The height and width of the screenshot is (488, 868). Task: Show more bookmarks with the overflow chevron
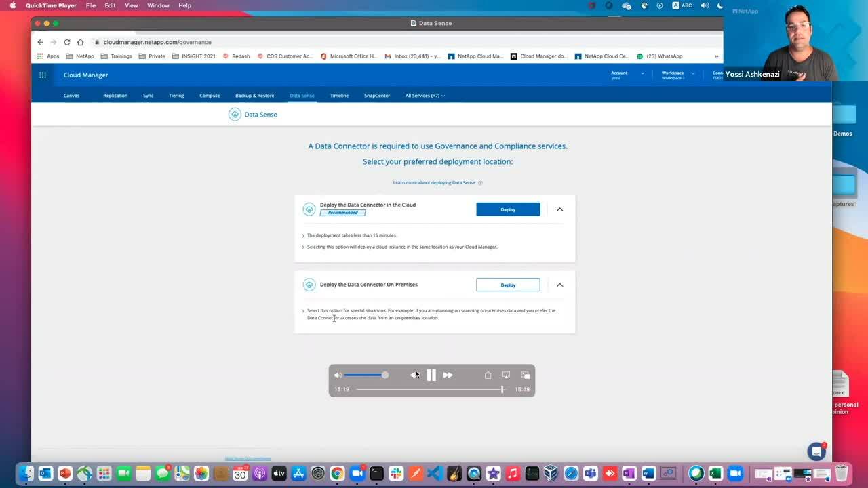pyautogui.click(x=716, y=56)
